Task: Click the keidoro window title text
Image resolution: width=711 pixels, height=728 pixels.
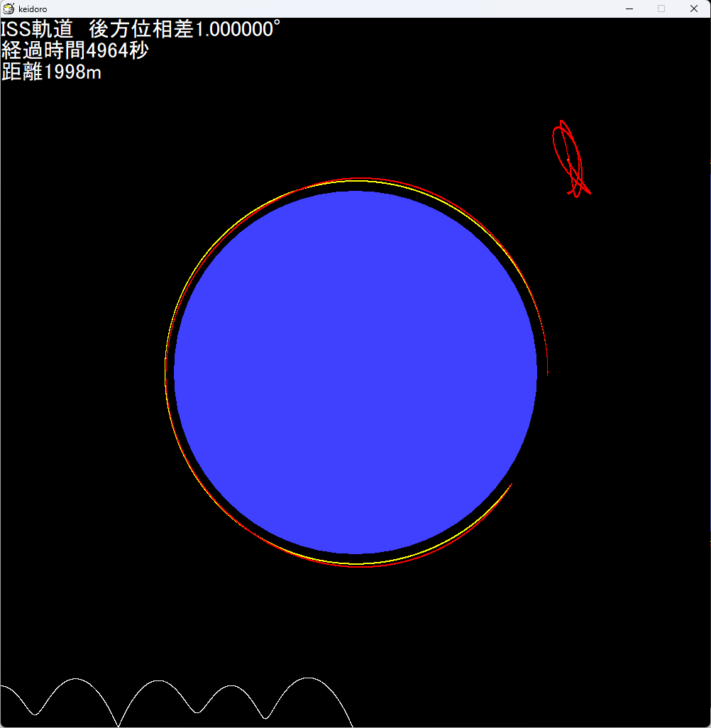Action: coord(33,9)
